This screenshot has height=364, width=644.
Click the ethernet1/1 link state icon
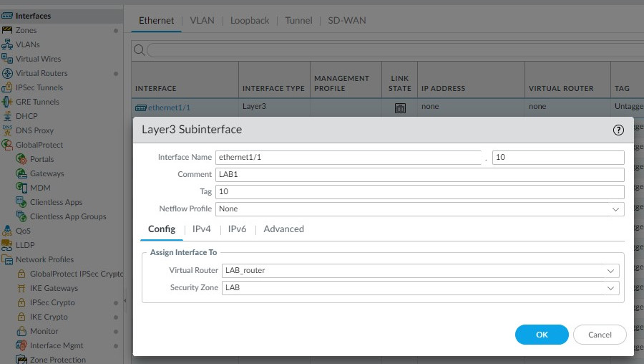click(400, 107)
